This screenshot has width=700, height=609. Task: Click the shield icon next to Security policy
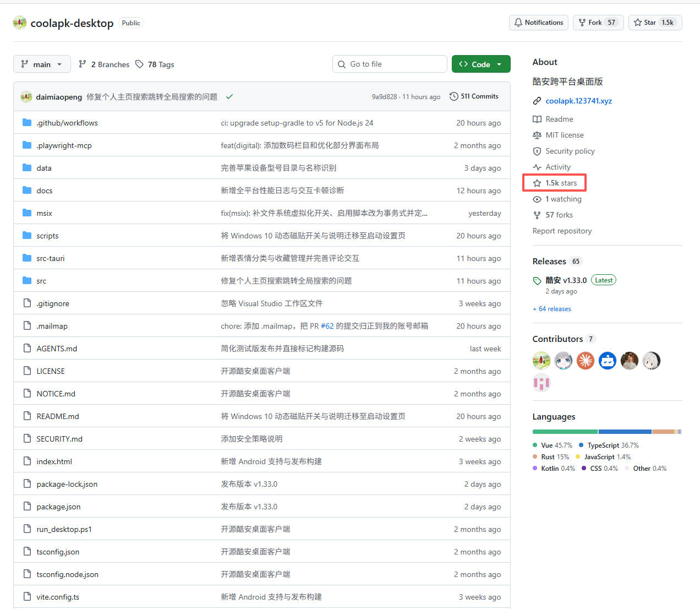(x=537, y=151)
